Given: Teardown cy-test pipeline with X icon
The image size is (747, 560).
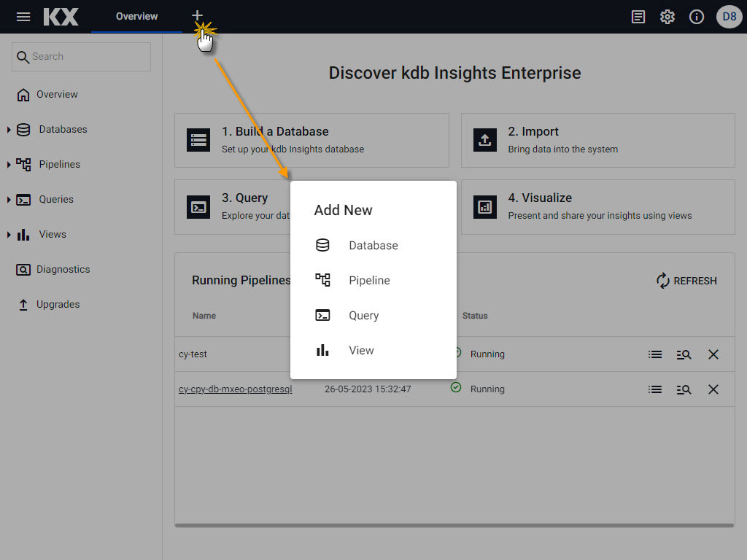Looking at the screenshot, I should (713, 354).
